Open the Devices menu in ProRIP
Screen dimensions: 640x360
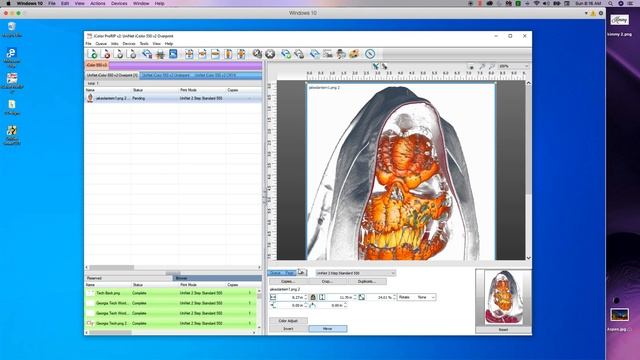(x=129, y=44)
